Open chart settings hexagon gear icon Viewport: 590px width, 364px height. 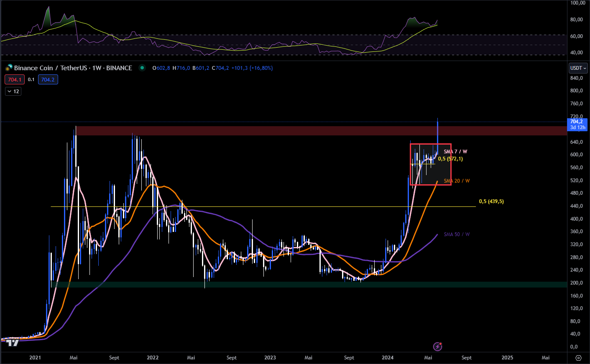(x=578, y=358)
